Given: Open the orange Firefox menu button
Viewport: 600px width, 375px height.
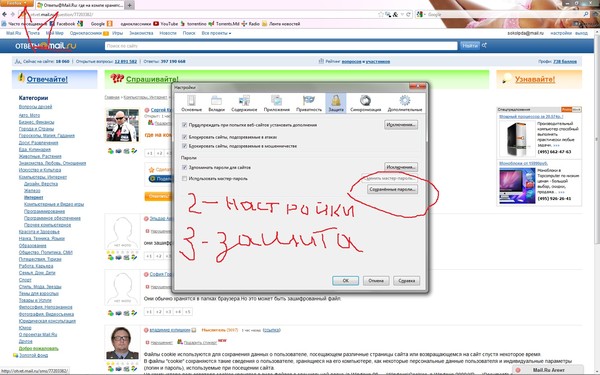Looking at the screenshot, I should point(16,3).
